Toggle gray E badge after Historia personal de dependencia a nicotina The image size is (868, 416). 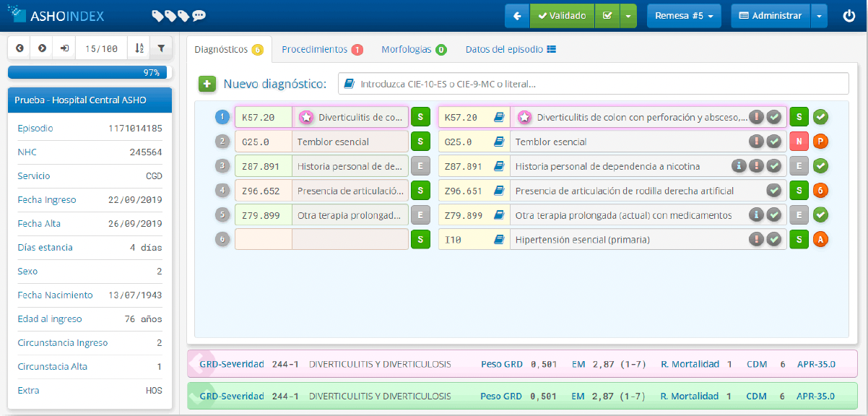[799, 166]
